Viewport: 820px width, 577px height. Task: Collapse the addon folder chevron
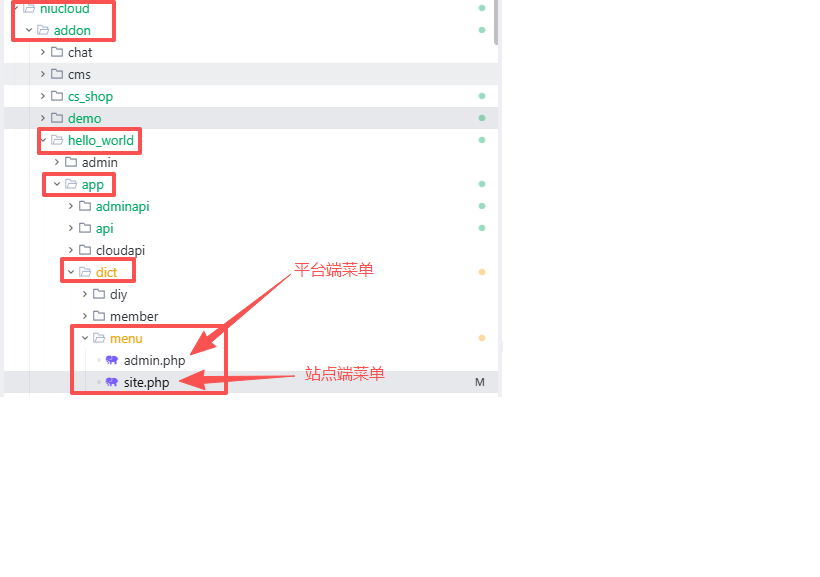pos(29,30)
